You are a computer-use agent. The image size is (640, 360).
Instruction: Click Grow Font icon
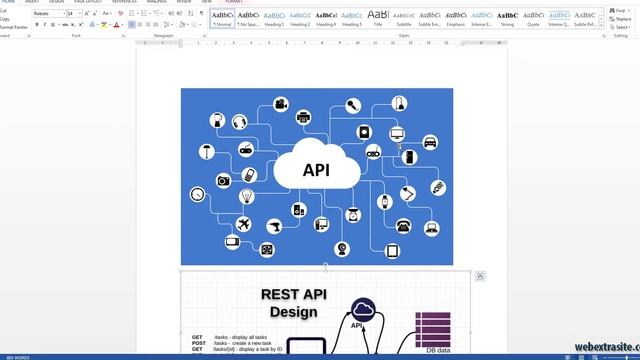87,13
